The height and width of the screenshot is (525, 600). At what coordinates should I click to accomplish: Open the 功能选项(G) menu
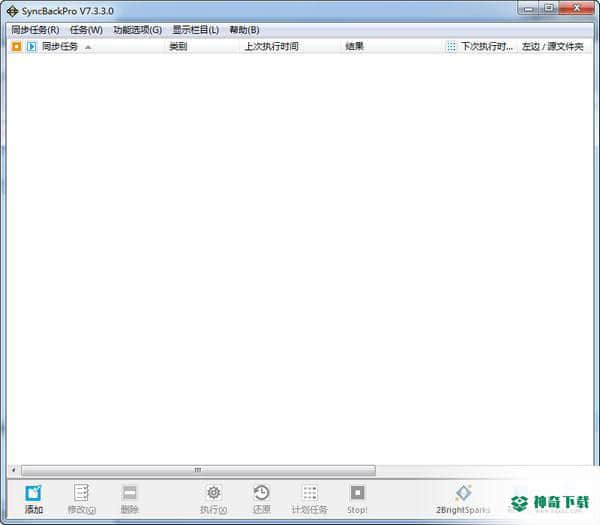(x=137, y=30)
